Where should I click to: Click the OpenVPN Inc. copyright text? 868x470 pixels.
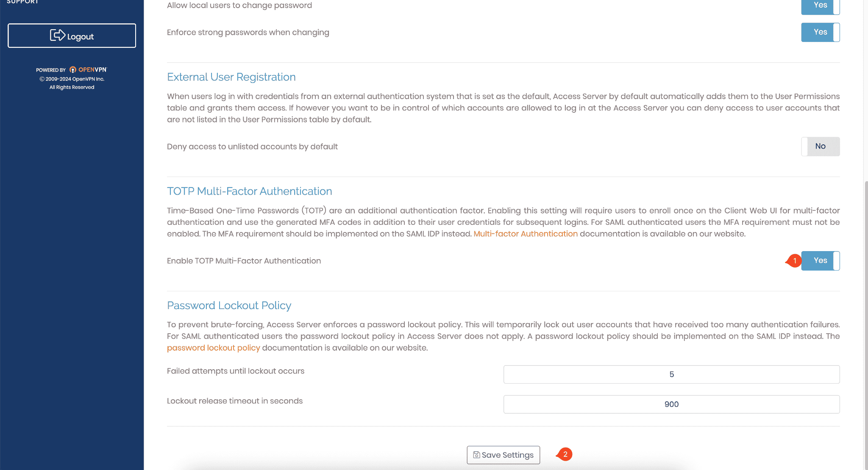(x=72, y=79)
